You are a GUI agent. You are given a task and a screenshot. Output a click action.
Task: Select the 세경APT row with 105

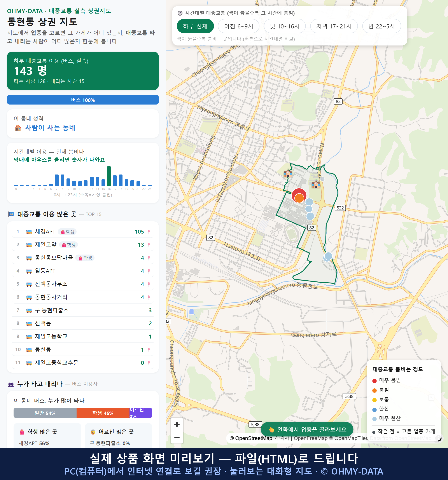83,232
